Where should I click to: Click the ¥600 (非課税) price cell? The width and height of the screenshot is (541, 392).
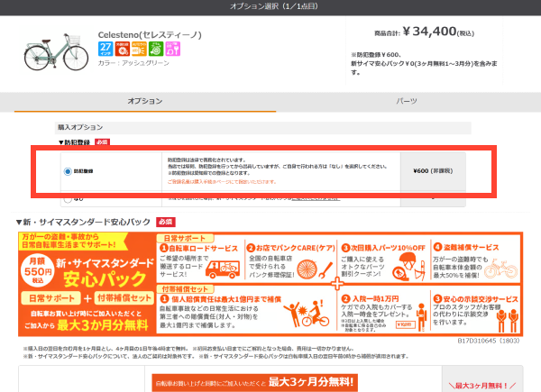[434, 170]
